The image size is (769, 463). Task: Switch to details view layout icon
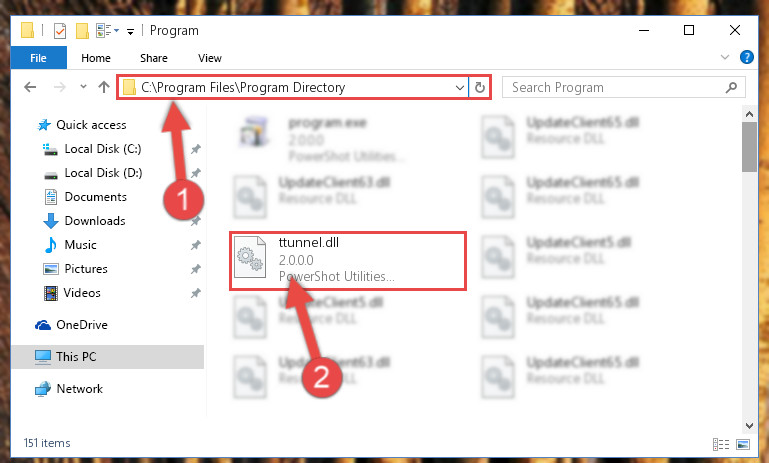coord(720,444)
